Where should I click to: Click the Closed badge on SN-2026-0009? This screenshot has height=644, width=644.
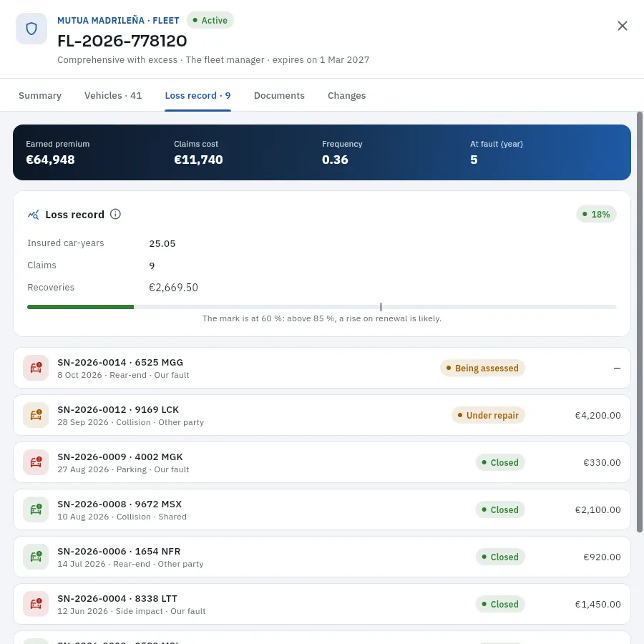coord(500,462)
